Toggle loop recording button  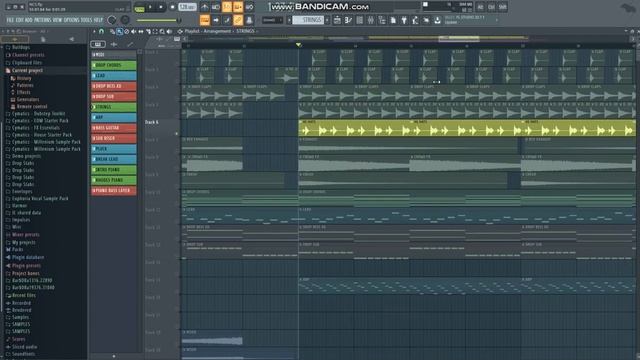[249, 7]
